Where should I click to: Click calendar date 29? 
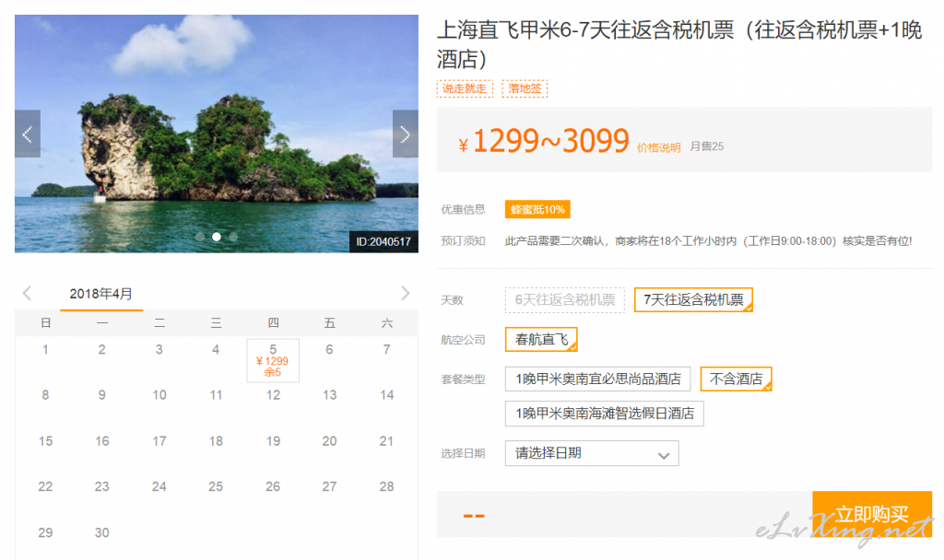(45, 533)
